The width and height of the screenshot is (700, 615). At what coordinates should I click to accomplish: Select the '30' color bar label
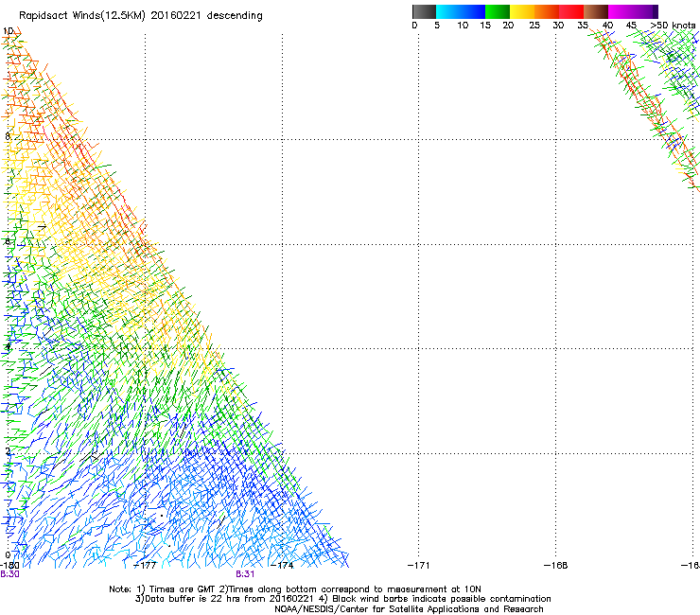coord(558,26)
